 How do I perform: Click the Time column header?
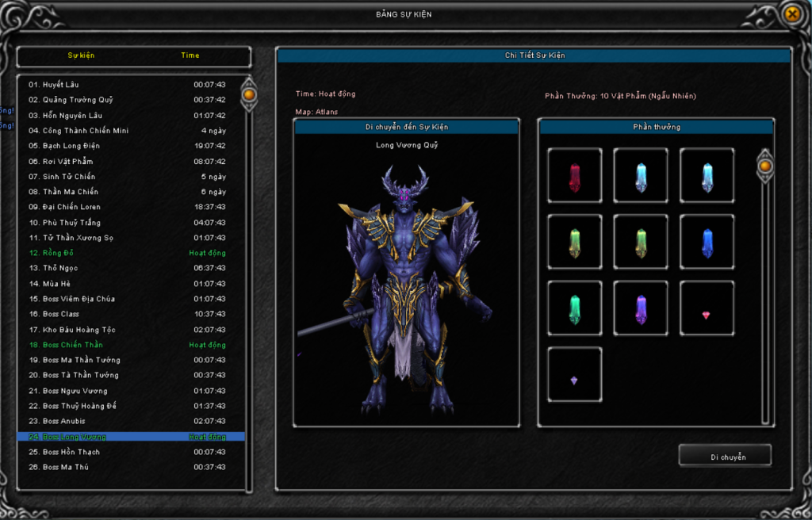190,55
